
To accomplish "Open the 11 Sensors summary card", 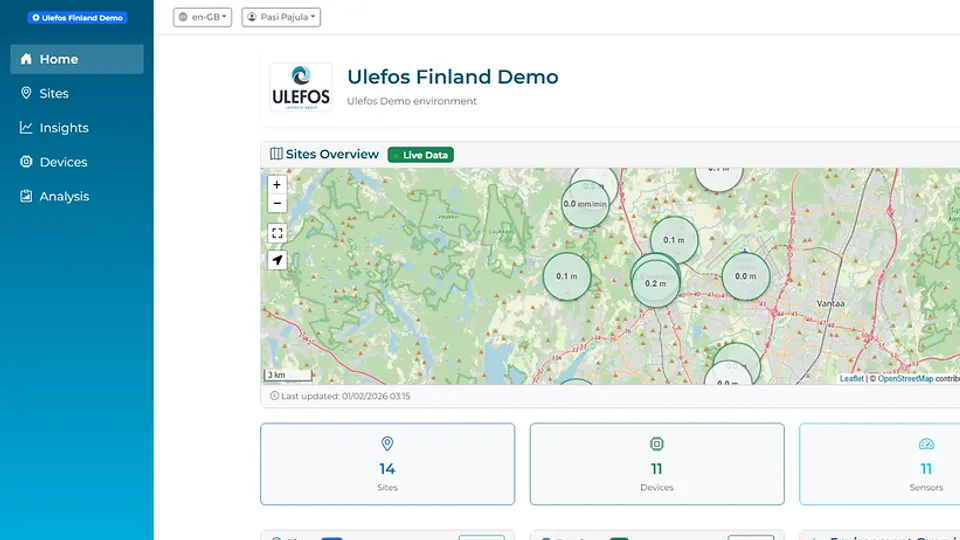I will point(880,464).
